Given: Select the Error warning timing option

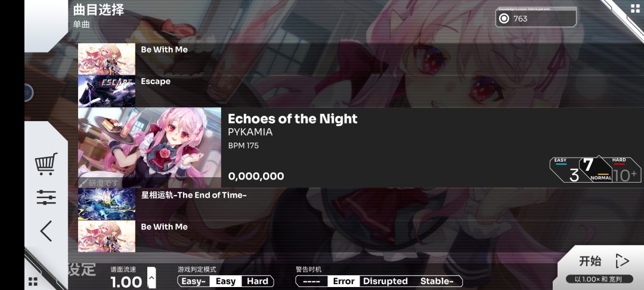Looking at the screenshot, I should 344,282.
